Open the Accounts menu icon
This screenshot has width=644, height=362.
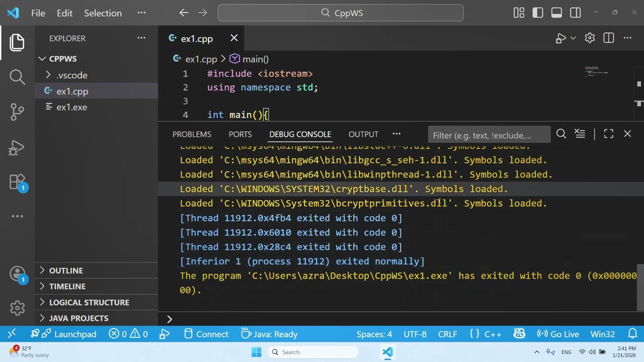click(x=17, y=274)
